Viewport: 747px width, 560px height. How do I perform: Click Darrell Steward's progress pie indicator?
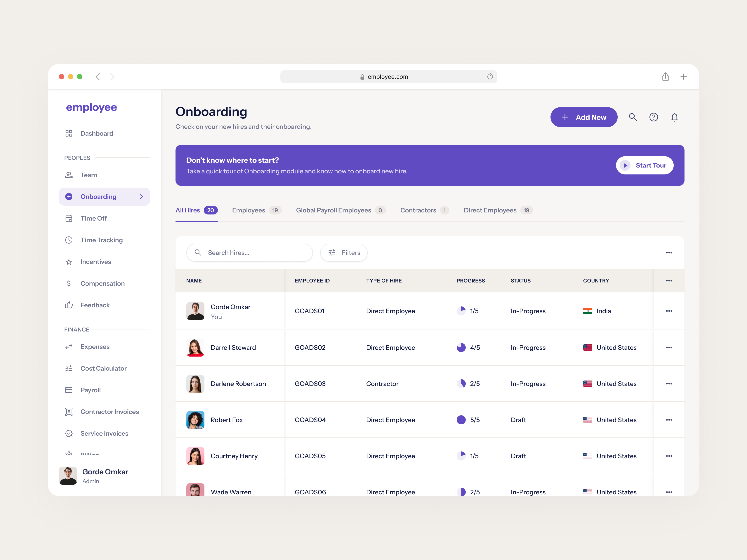461,347
